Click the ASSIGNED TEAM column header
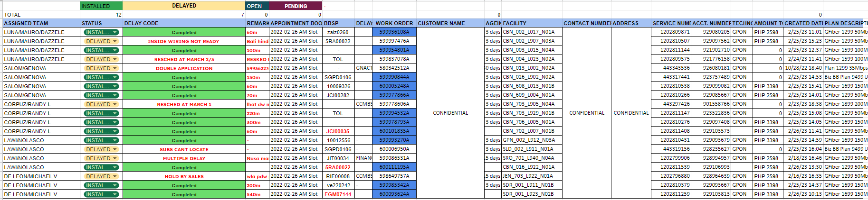 tap(41, 23)
